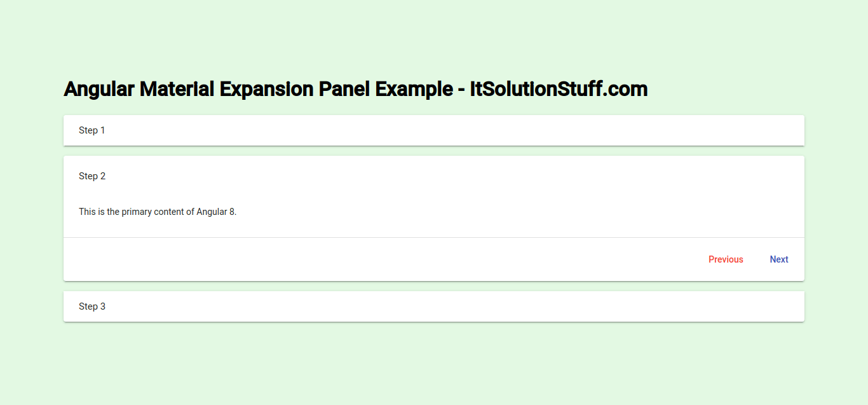This screenshot has height=405, width=868.
Task: Click the "Step 3" title text
Action: 92,306
